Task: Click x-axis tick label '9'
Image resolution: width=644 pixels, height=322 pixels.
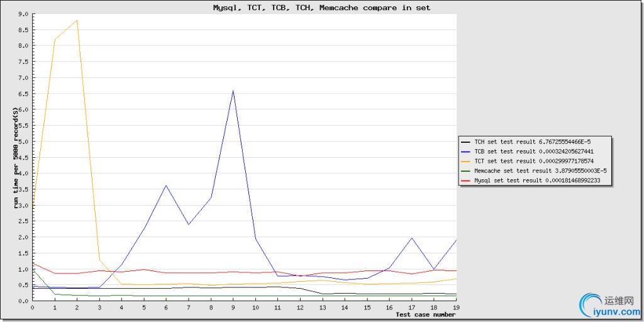Action: (233, 307)
